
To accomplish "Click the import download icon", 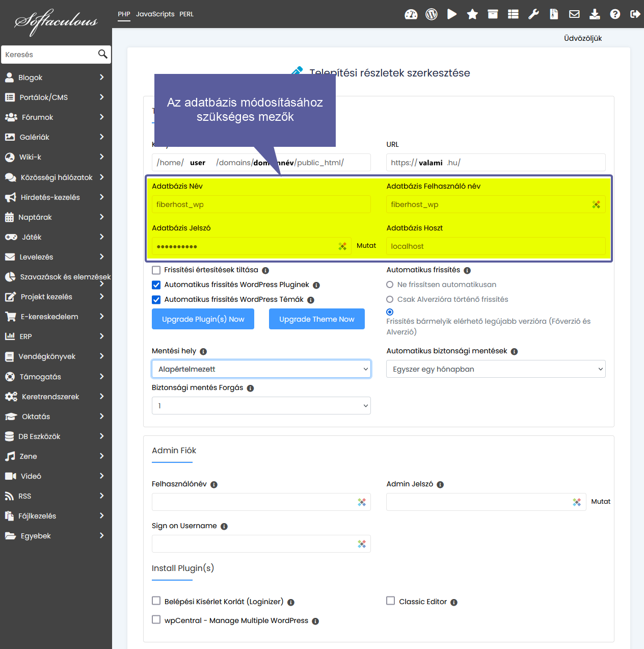I will (595, 14).
